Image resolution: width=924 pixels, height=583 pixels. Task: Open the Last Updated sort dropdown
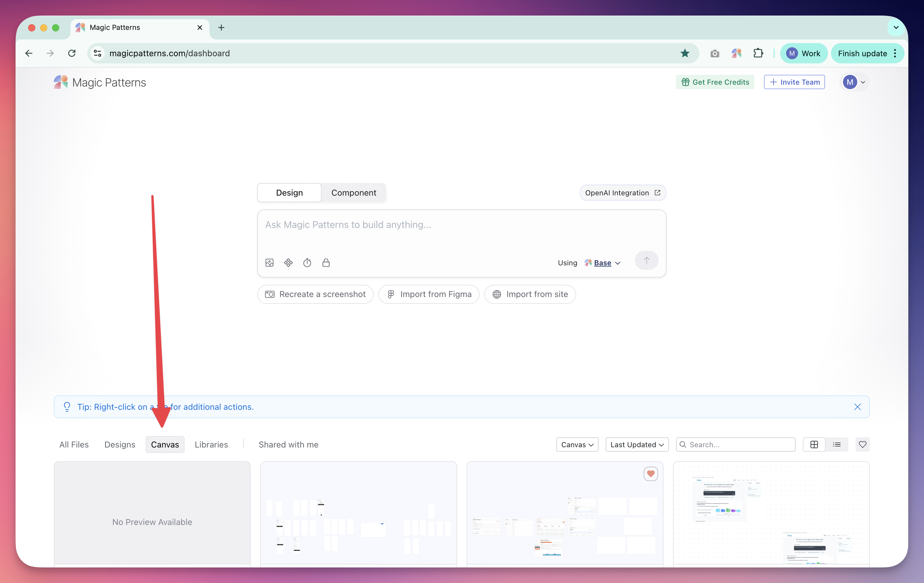click(x=637, y=445)
